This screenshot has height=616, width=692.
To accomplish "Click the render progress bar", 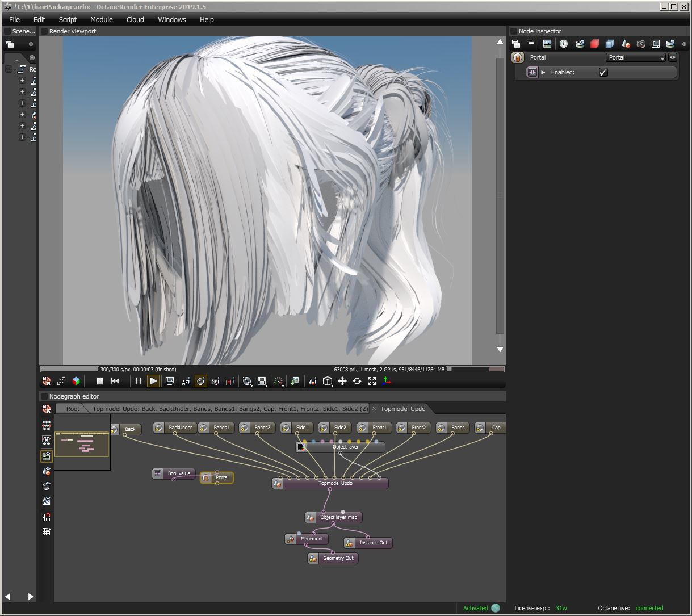I will coord(70,370).
